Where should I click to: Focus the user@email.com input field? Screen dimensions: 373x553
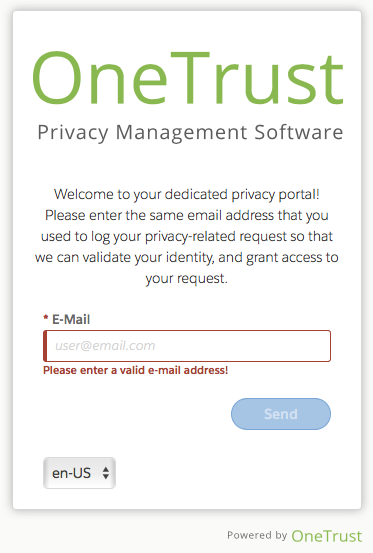pyautogui.click(x=187, y=346)
